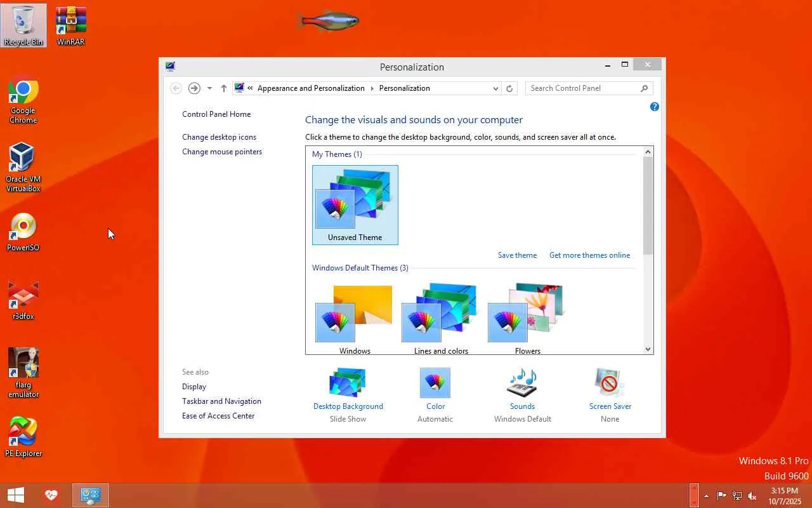Click the Personalization breadcrumb segment
The image size is (812, 508).
(405, 88)
